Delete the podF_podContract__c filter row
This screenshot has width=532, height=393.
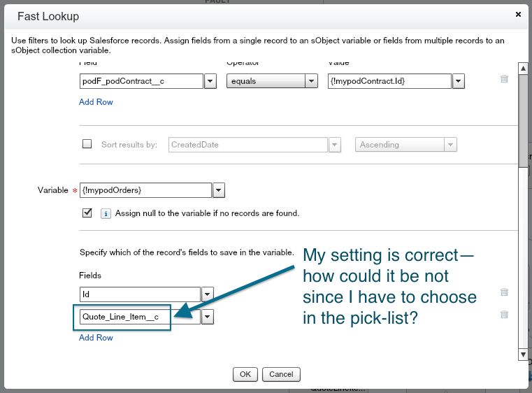504,79
